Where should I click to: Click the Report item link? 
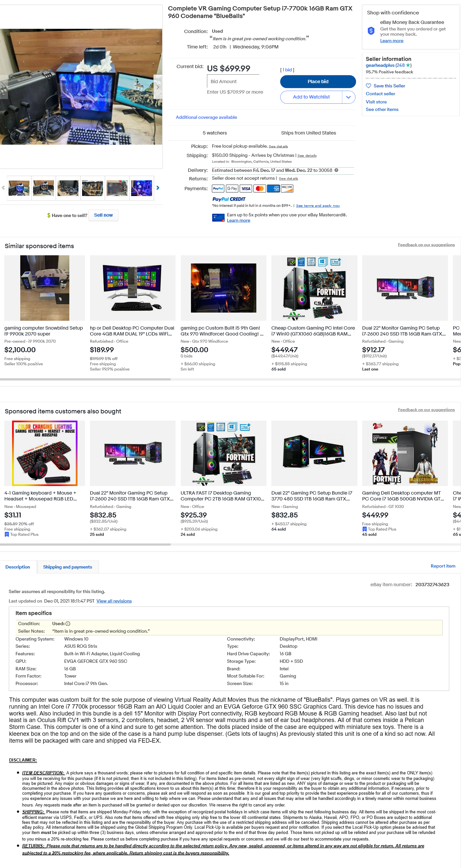click(x=443, y=566)
